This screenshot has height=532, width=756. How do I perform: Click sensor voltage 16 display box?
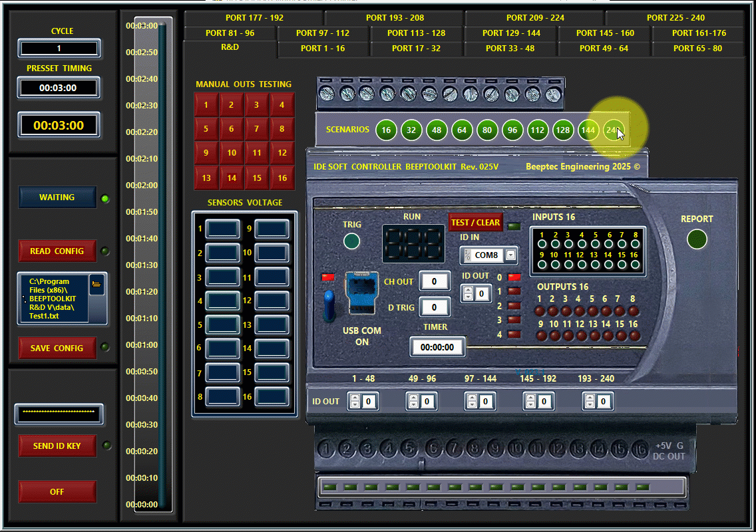[x=272, y=396]
